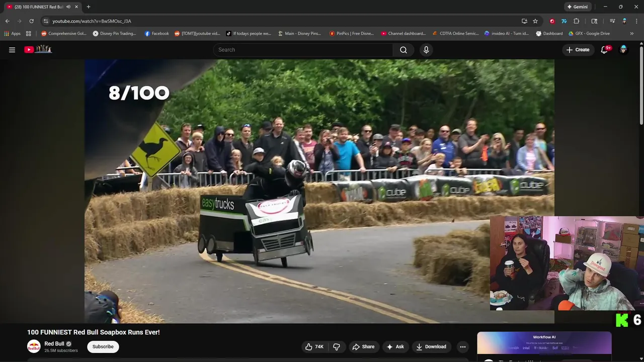Open Red Bull channel name link
Screen dimensions: 644x362
tap(54, 344)
